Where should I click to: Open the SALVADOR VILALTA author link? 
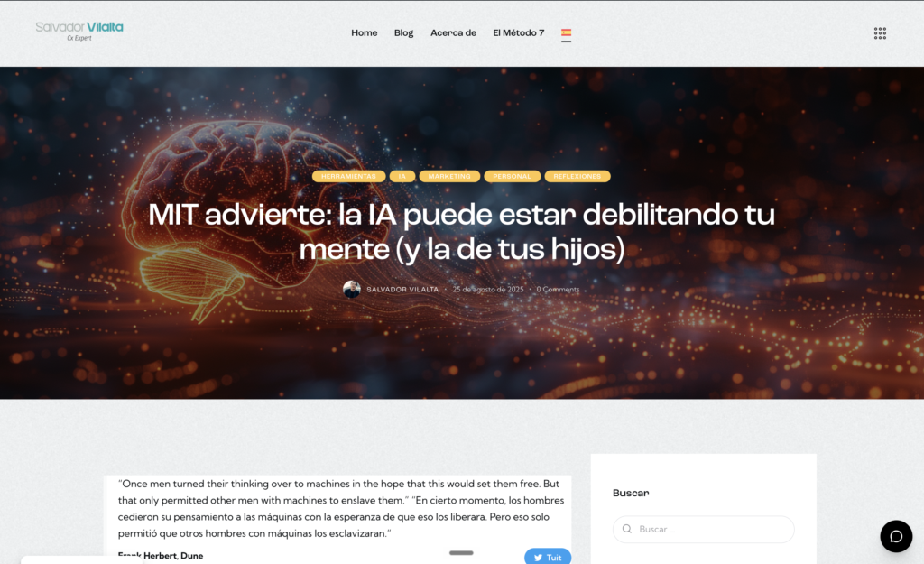(402, 290)
